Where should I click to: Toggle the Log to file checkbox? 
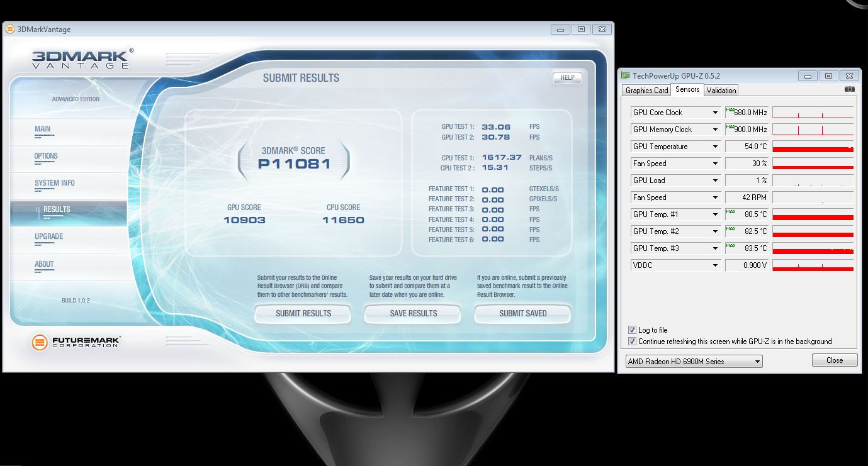pos(632,330)
